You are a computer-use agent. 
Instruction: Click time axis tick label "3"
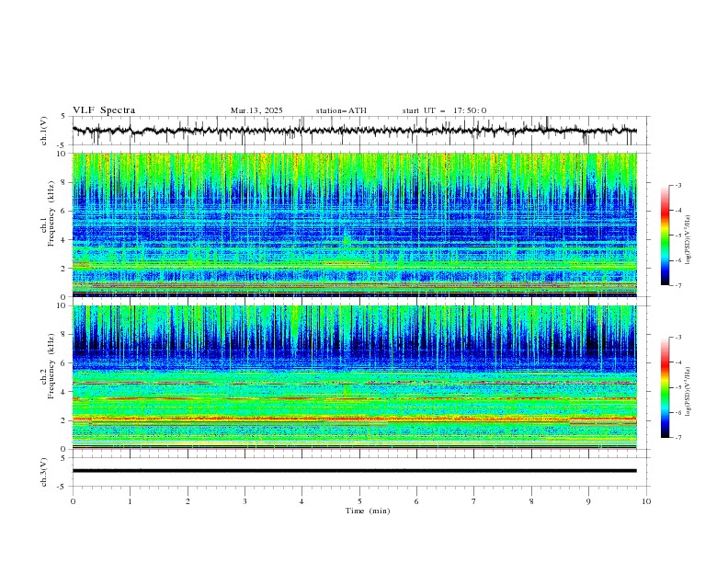click(245, 501)
